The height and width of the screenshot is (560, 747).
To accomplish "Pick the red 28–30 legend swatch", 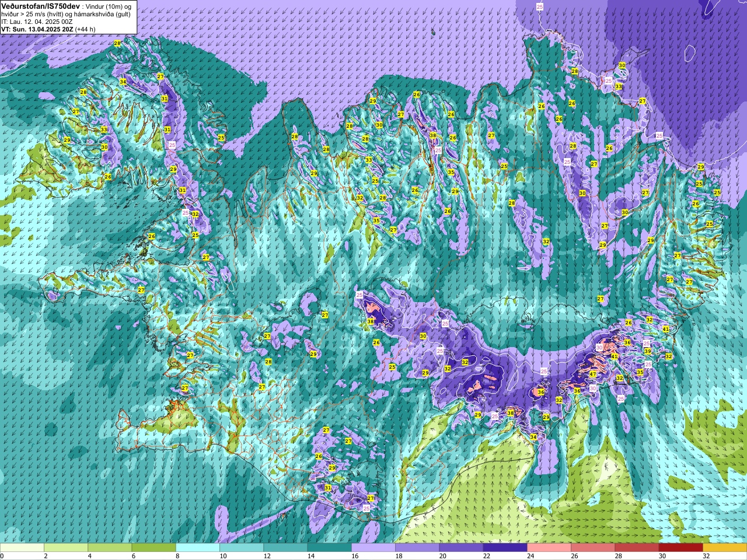I will coord(637,548).
